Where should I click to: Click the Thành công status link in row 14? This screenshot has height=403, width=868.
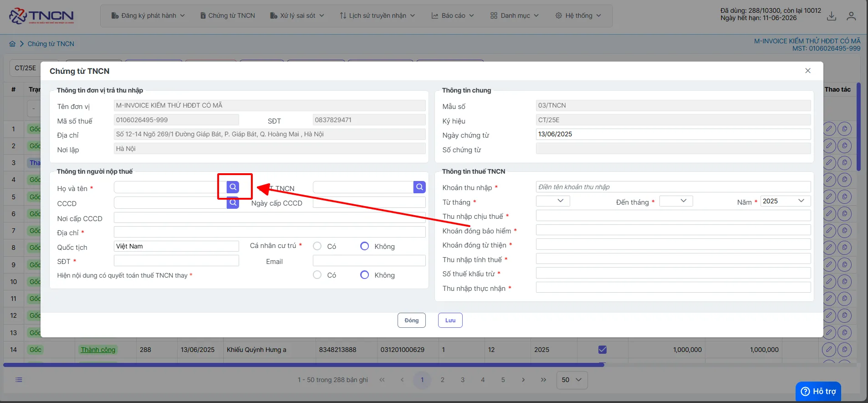click(x=98, y=350)
